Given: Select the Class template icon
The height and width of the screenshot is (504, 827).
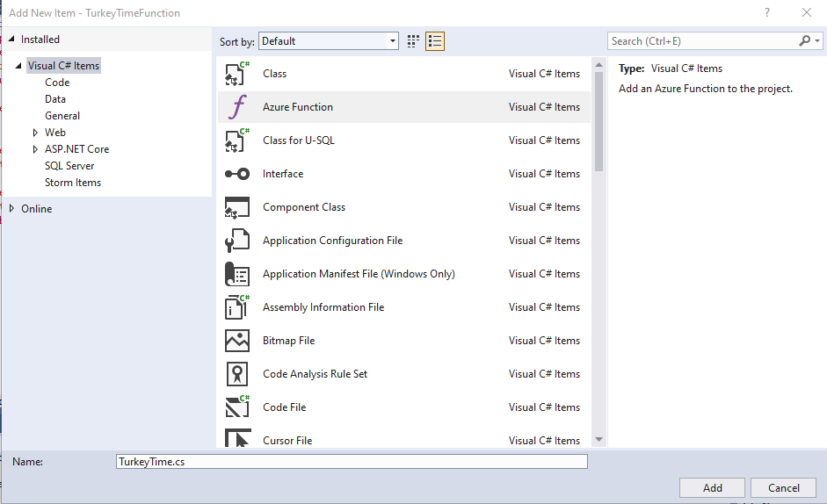Looking at the screenshot, I should pyautogui.click(x=236, y=73).
